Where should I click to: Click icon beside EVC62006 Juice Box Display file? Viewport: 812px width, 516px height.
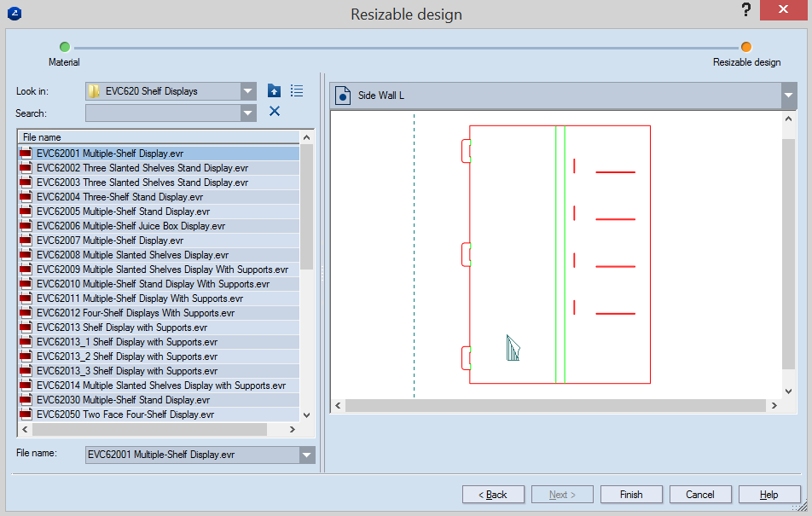click(x=26, y=226)
